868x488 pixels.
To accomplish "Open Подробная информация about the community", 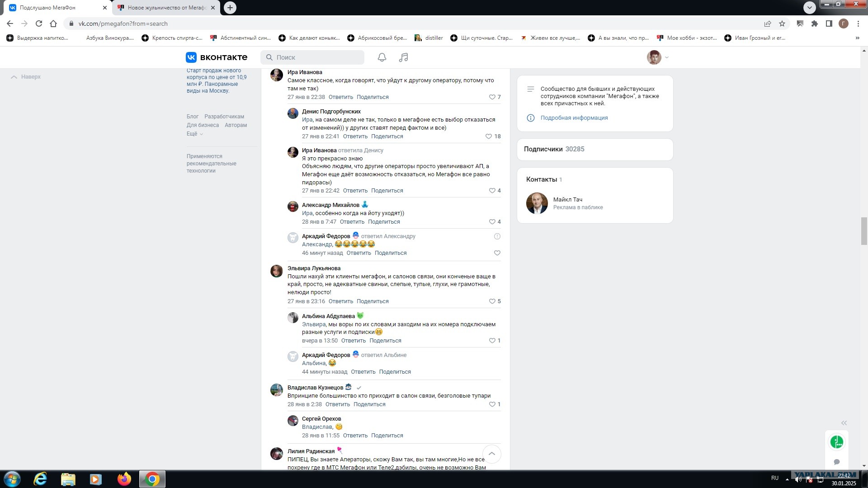I will pos(574,118).
